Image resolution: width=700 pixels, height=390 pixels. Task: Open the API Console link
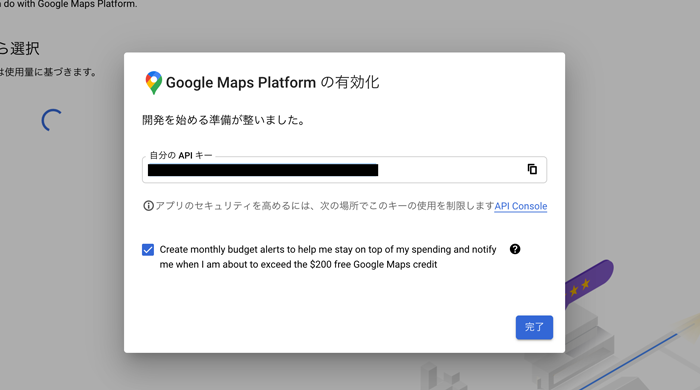coord(521,206)
